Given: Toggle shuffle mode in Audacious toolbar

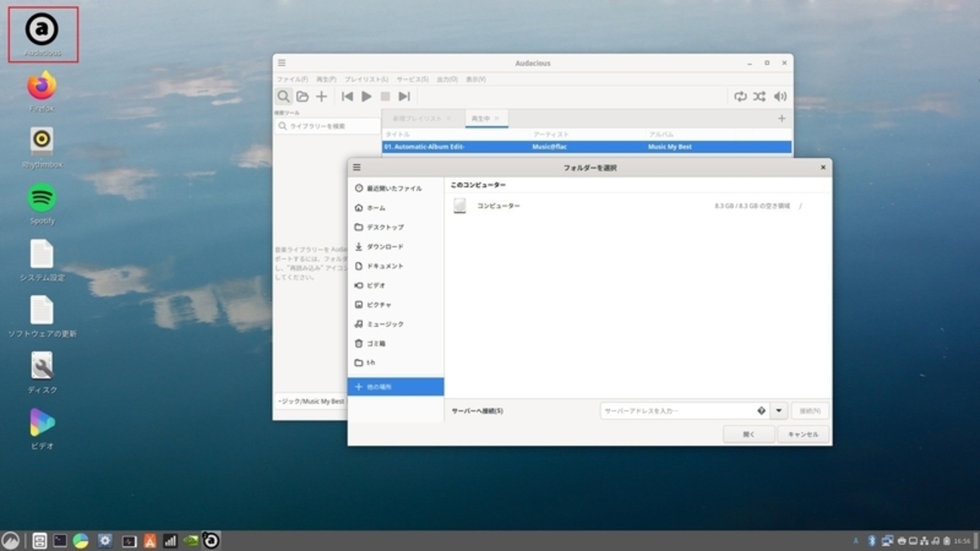Looking at the screenshot, I should coord(759,96).
